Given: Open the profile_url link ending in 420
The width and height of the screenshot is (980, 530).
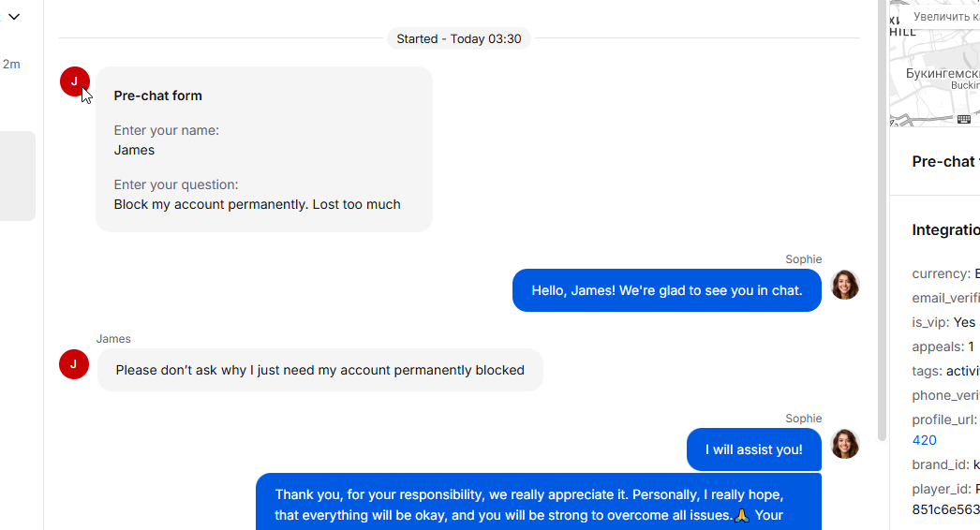Looking at the screenshot, I should click(x=924, y=440).
